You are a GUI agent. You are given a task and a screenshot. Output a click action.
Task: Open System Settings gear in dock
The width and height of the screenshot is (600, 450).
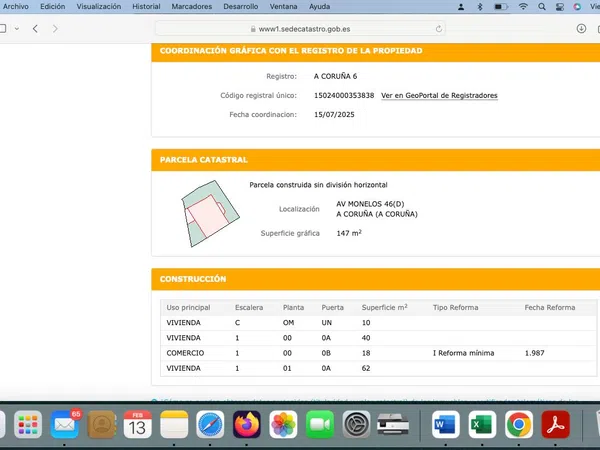(x=357, y=425)
